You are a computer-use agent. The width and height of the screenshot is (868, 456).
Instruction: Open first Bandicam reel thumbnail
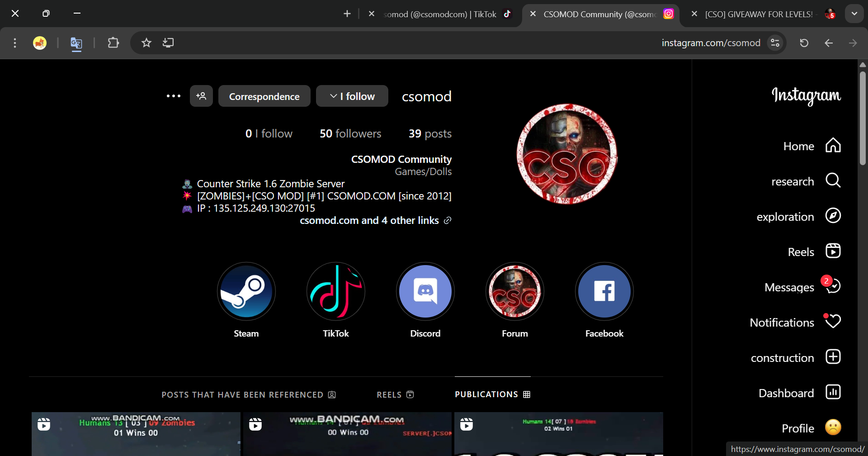[x=136, y=433]
